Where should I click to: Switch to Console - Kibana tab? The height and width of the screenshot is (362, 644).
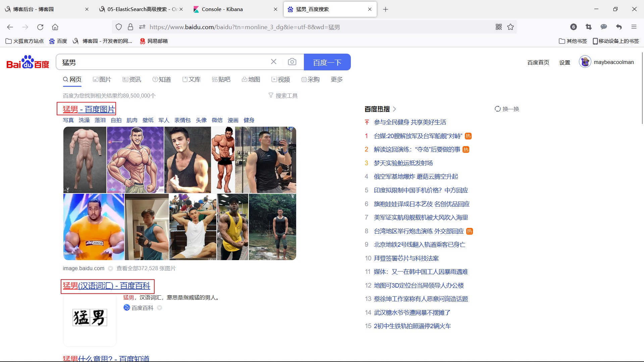pos(235,9)
